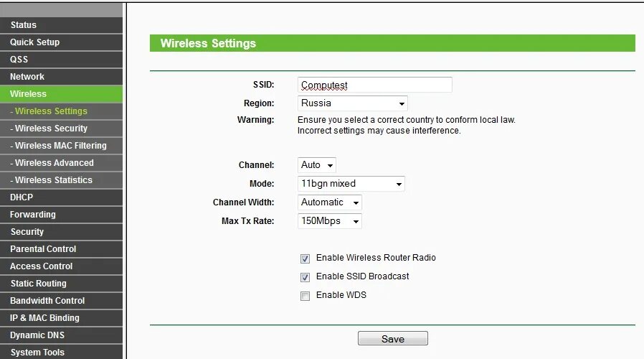Screen dimensions: 644x359
Task: Click the Max Tx Rate label
Action: click(247, 221)
